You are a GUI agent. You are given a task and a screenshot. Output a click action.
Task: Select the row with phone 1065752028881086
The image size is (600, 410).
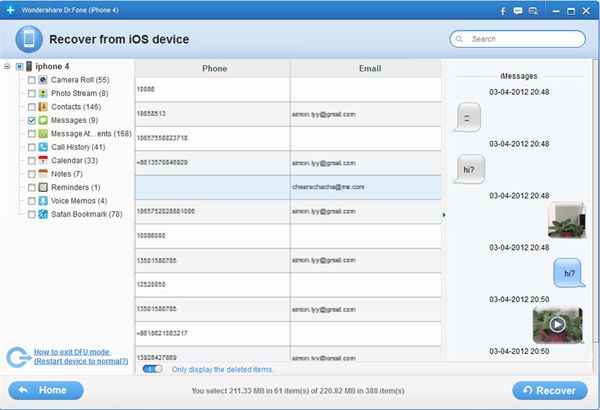pyautogui.click(x=288, y=212)
